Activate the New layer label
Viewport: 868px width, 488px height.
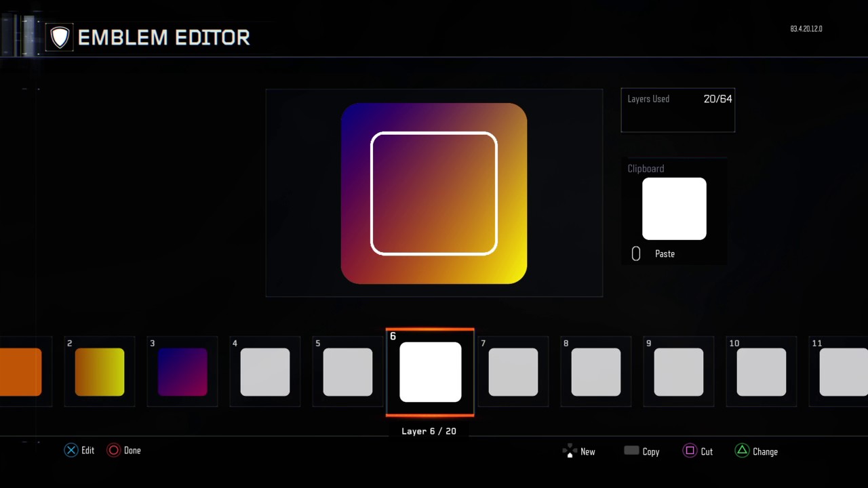pos(588,451)
